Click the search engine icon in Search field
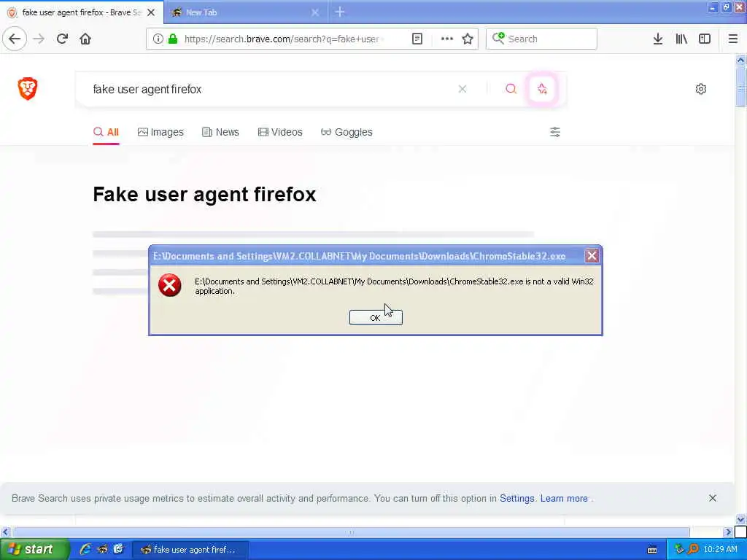 click(x=498, y=38)
